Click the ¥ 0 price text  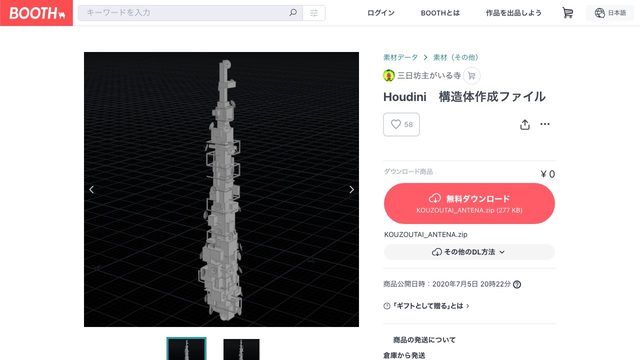[x=547, y=174]
